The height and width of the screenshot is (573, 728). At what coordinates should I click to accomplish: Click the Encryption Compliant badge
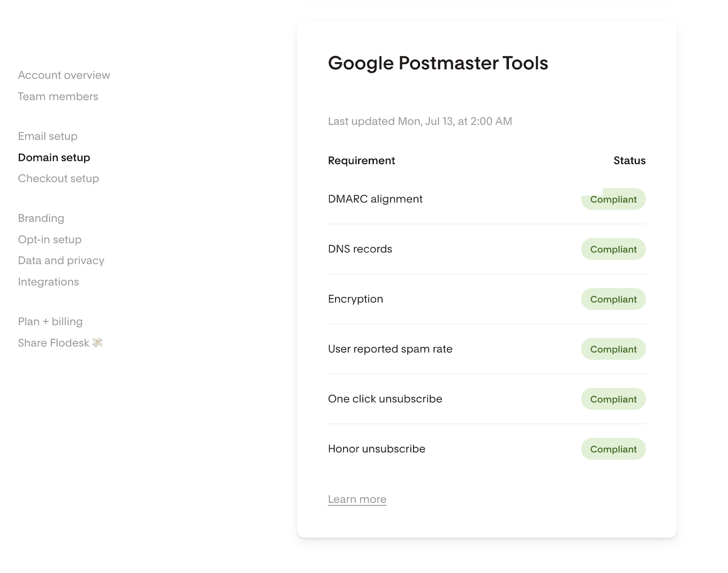tap(613, 299)
